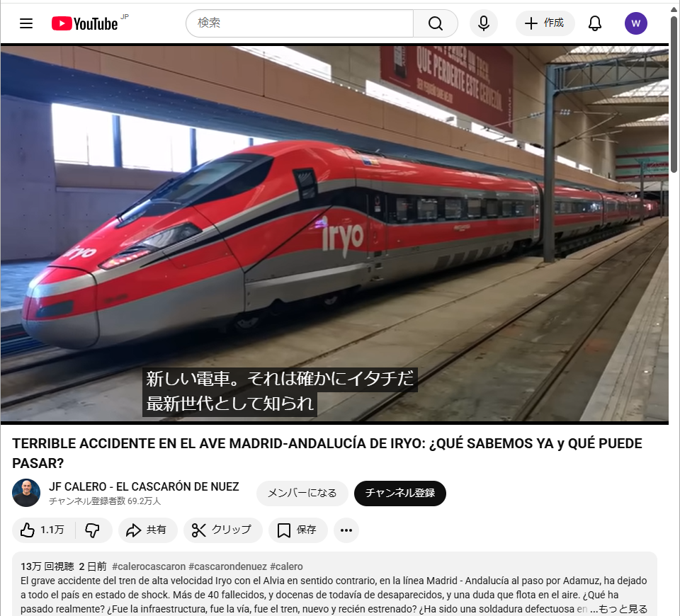Screen dimensions: 680x616
Task: Dislike the video with thumbs down
Action: click(x=93, y=530)
